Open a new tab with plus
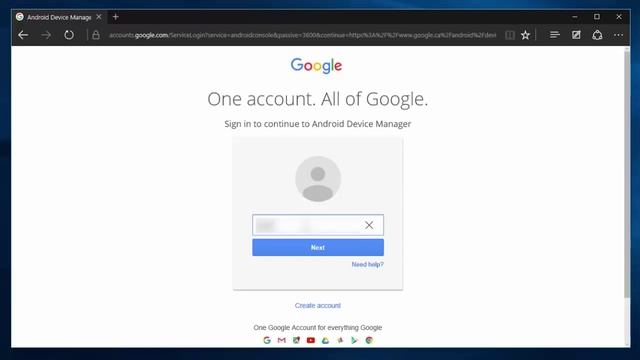The image size is (640, 360). coord(116,17)
